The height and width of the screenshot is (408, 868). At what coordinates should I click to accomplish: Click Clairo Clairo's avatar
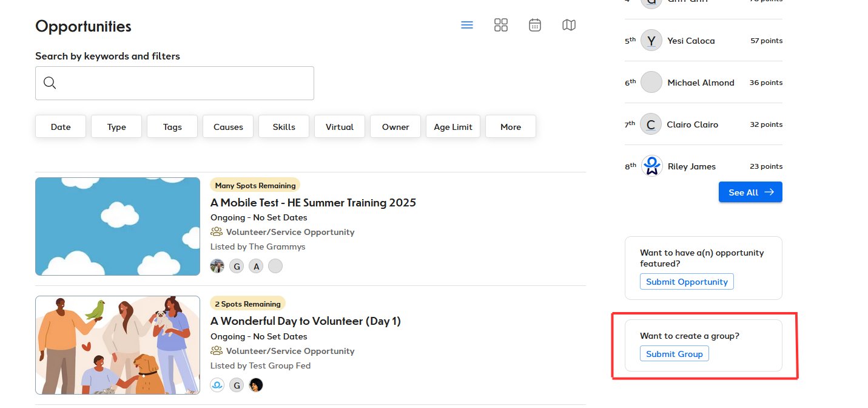[x=651, y=124]
